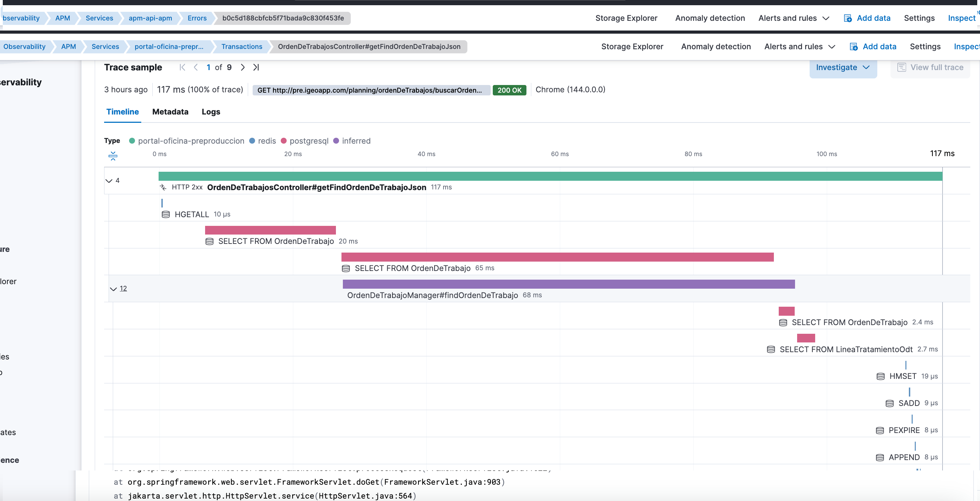Viewport: 980px width, 501px height.
Task: Select the 65 ms SELECT span bar
Action: click(557, 257)
